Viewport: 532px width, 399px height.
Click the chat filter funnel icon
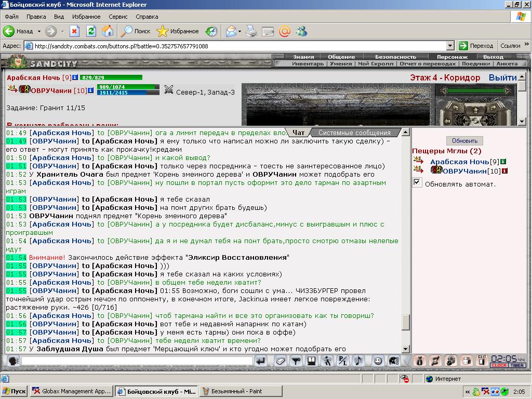[x=296, y=361]
